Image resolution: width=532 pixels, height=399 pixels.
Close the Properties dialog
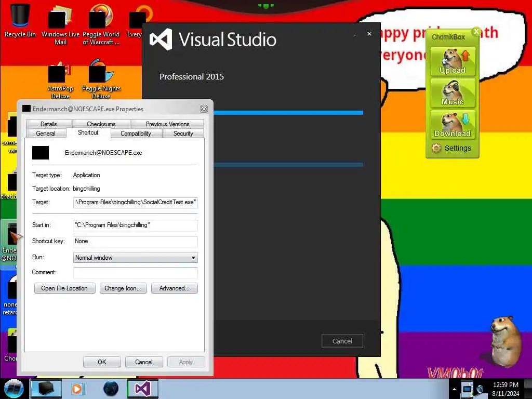204,109
